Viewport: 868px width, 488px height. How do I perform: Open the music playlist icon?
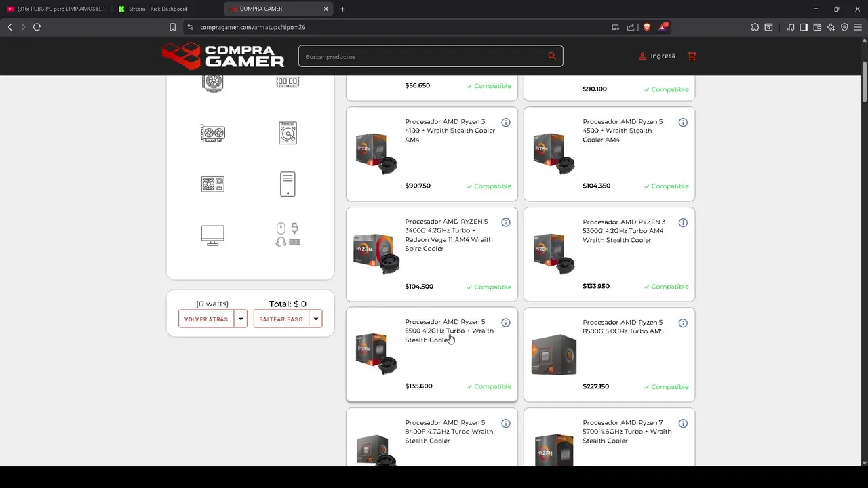click(x=790, y=27)
